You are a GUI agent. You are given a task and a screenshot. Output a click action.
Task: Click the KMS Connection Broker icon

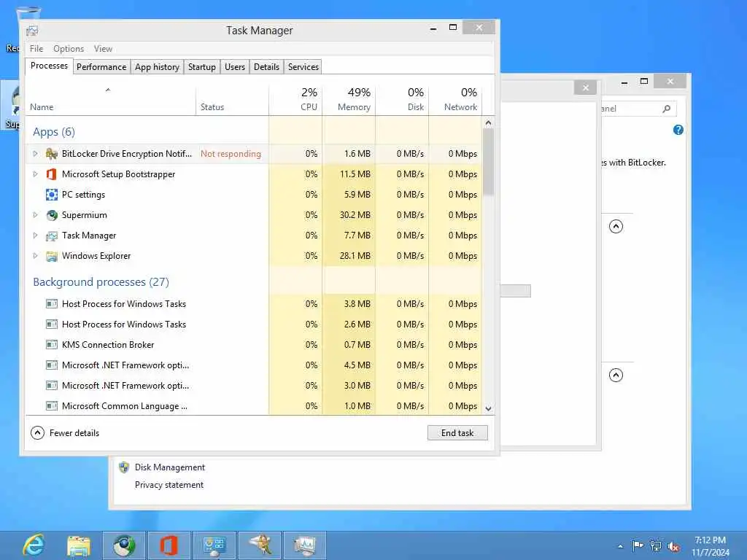point(52,345)
